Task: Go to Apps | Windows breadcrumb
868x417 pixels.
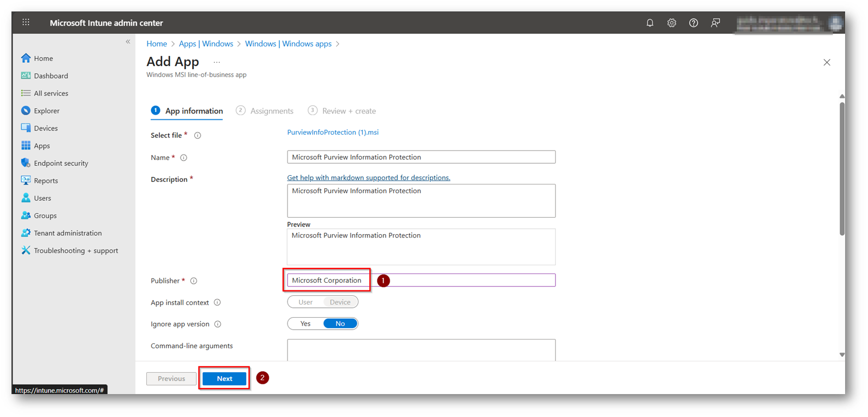Action: click(206, 44)
